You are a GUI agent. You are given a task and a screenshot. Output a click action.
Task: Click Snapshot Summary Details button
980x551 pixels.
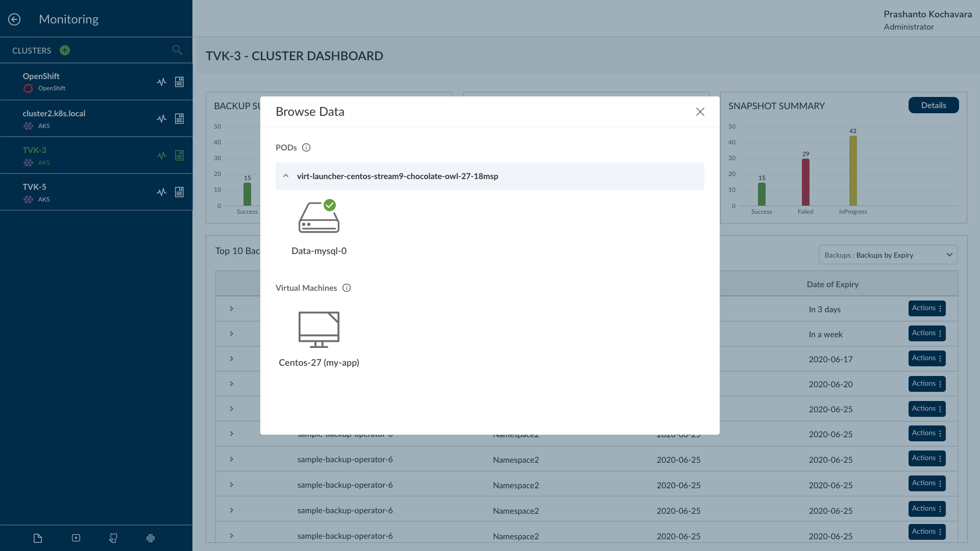934,106
